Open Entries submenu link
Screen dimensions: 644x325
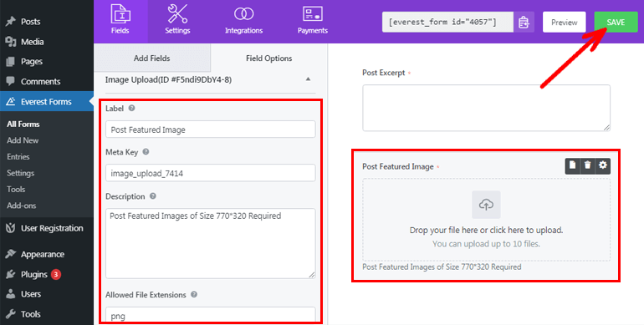pos(18,157)
